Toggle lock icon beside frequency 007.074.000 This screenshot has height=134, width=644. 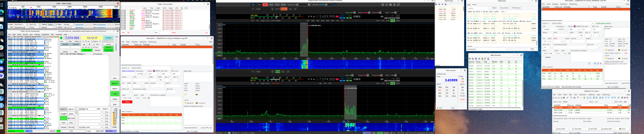pos(314,79)
